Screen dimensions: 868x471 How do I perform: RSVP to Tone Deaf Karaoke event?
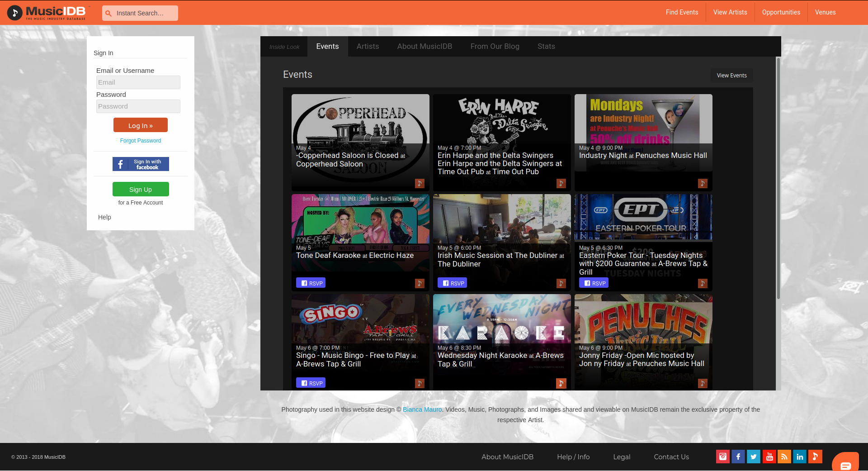click(x=311, y=283)
